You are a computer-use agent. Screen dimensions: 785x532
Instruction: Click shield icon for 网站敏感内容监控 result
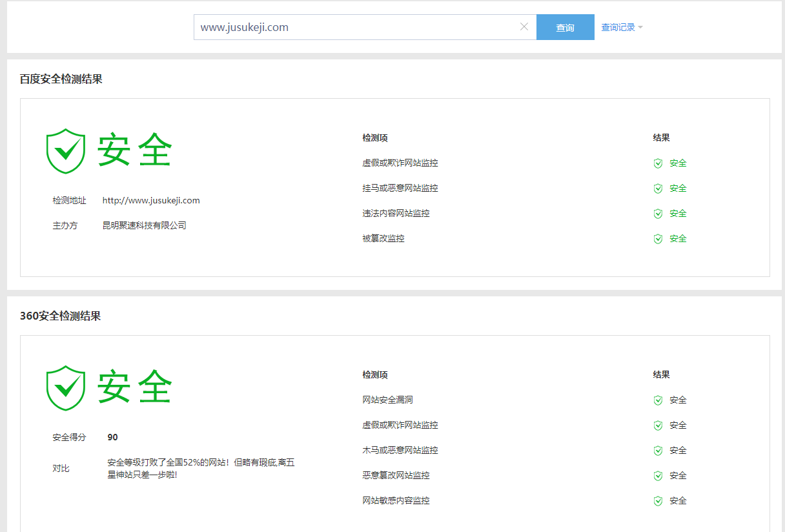pyautogui.click(x=658, y=501)
